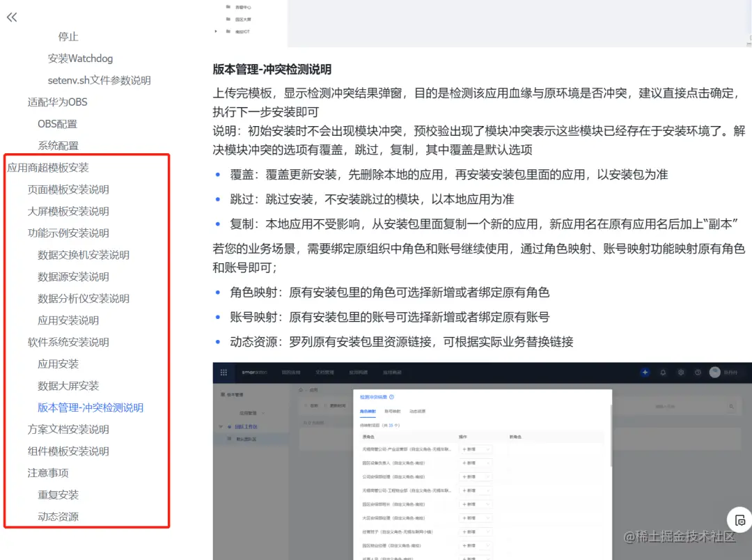Screen dimensions: 752x560
Task: Click the blue plus icon to create new
Action: pos(645,372)
